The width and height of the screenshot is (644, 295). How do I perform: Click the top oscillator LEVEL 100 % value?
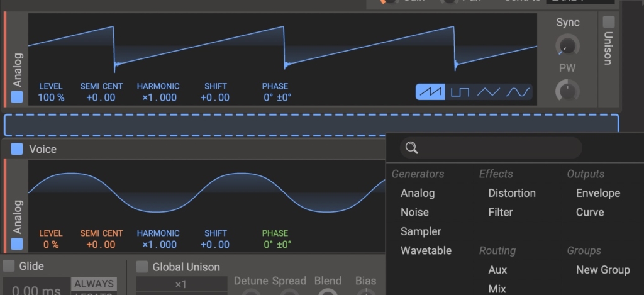pos(51,97)
